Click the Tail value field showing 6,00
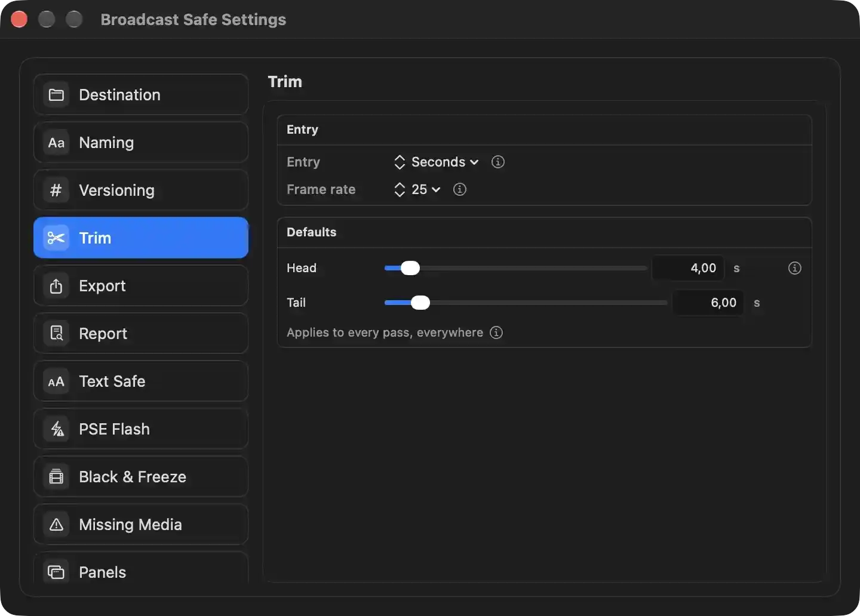 [708, 303]
